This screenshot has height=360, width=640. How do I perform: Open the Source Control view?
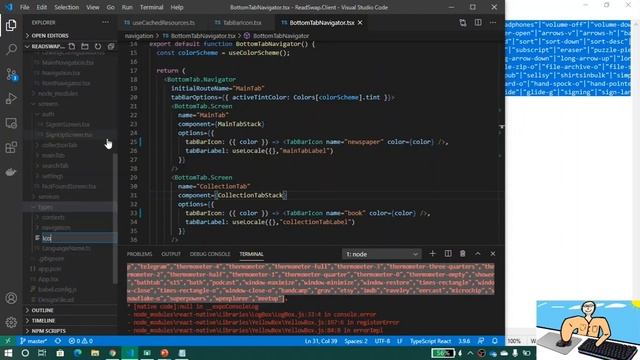click(11, 74)
